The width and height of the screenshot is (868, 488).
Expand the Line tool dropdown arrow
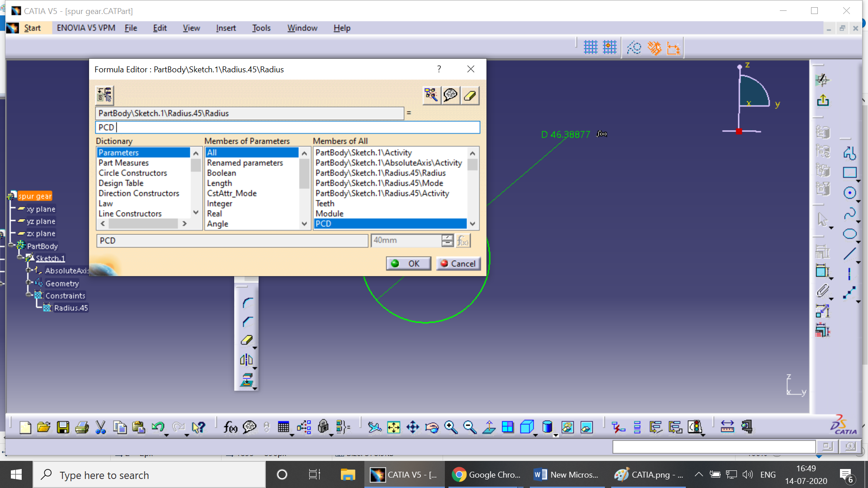(x=859, y=262)
